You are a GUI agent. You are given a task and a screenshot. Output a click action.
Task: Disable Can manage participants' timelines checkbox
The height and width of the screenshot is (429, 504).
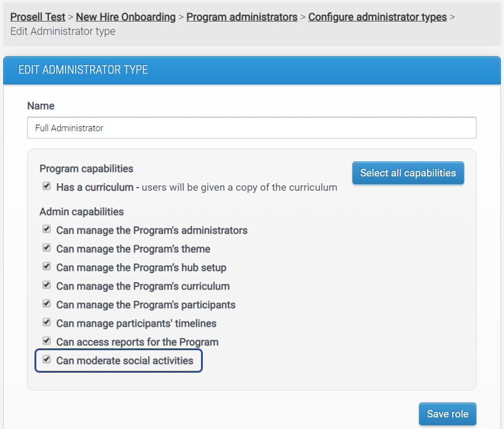coord(46,323)
